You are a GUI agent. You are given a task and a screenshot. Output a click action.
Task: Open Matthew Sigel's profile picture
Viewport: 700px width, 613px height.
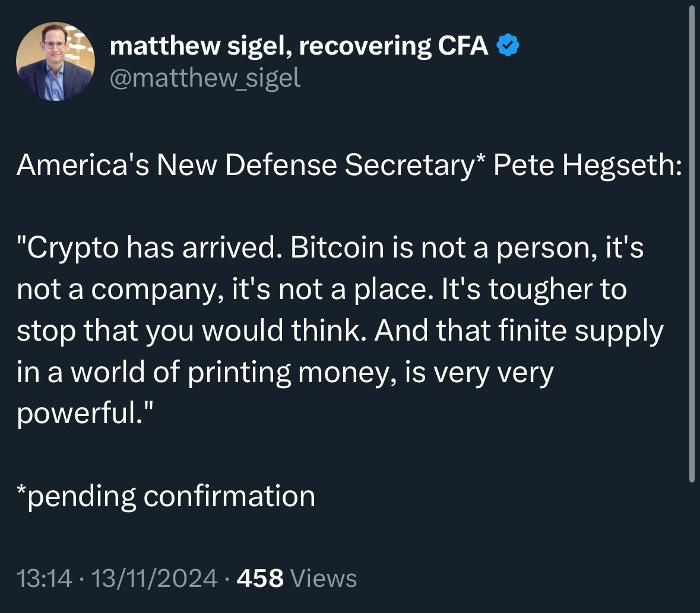click(x=55, y=62)
